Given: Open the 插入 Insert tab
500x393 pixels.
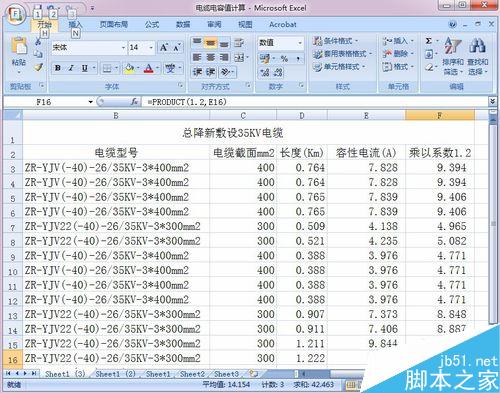Looking at the screenshot, I should (x=75, y=24).
